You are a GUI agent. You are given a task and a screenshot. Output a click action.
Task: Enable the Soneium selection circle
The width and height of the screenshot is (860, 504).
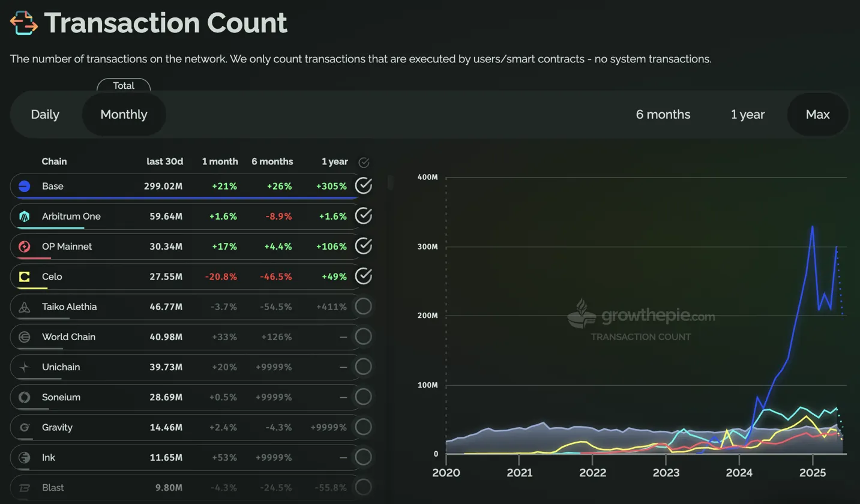tap(364, 397)
